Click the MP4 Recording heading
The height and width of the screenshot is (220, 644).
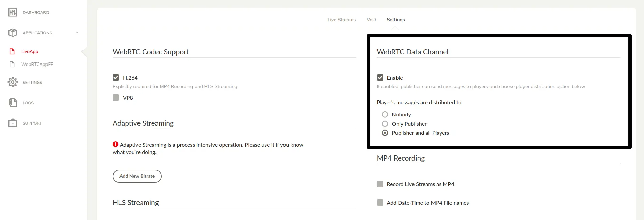pyautogui.click(x=401, y=158)
